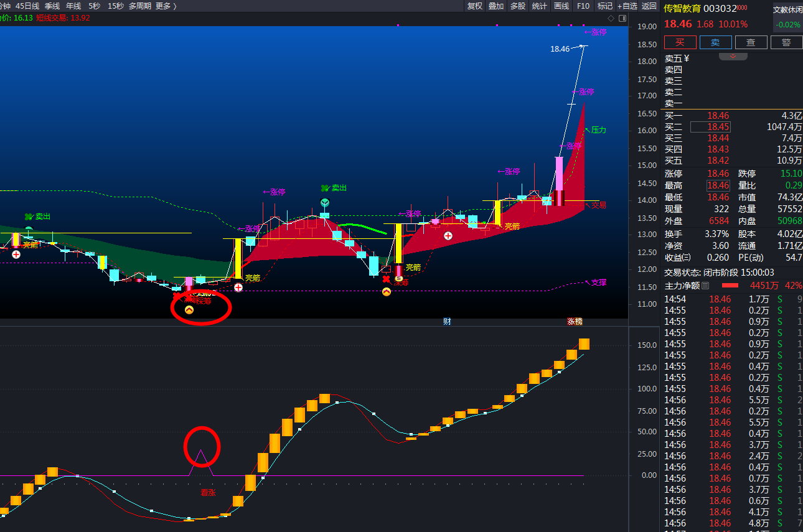Click the 财 marker on the chart timeline
The width and height of the screenshot is (803, 532).
pos(447,322)
